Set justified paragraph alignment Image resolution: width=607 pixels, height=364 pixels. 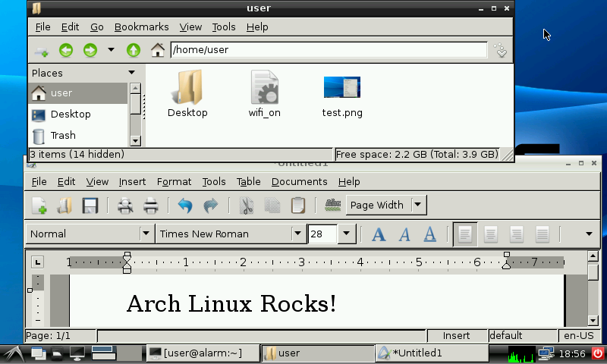[543, 234]
